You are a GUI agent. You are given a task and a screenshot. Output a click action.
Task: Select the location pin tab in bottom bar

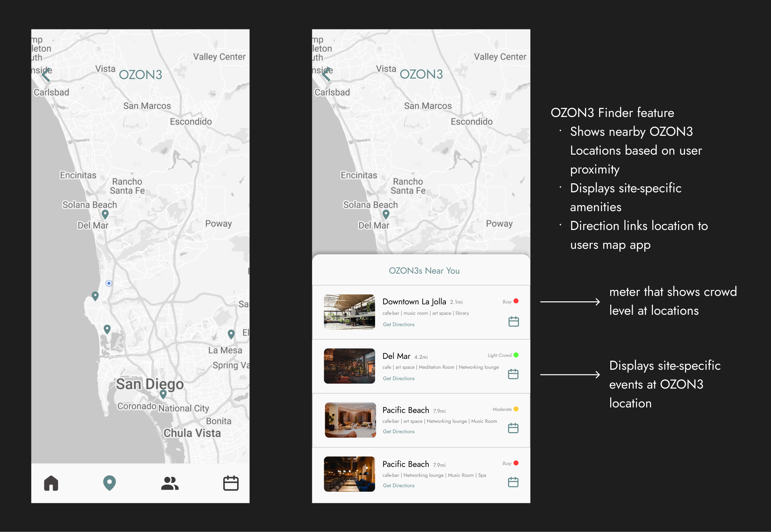tap(109, 483)
